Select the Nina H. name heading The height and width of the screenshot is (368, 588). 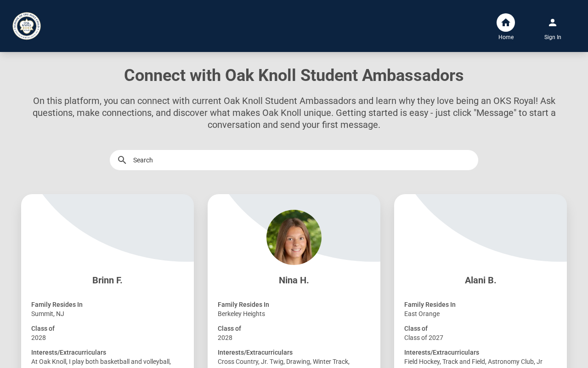point(294,280)
